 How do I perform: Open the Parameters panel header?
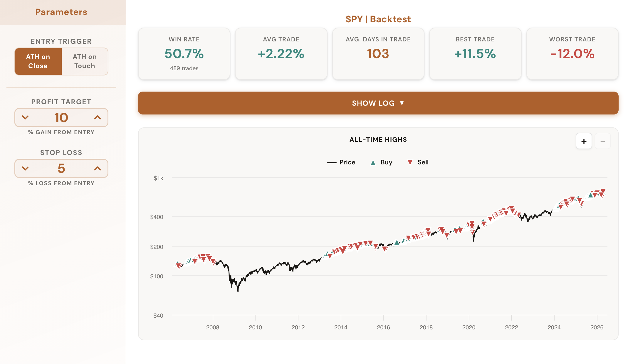coord(61,12)
